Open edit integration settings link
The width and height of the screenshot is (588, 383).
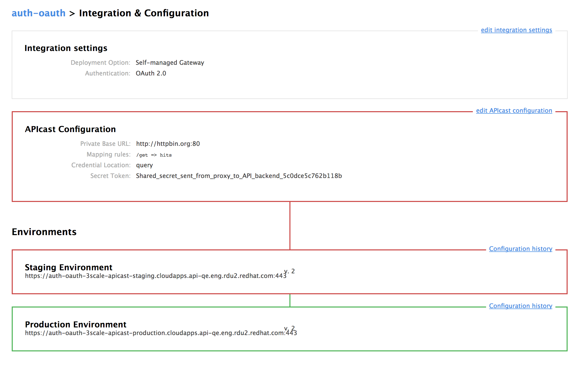[516, 30]
